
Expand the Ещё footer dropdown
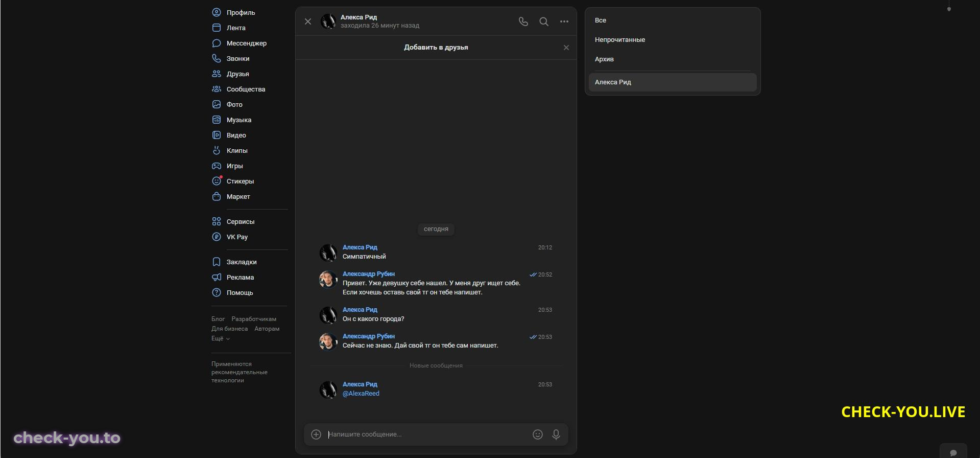[x=221, y=338]
